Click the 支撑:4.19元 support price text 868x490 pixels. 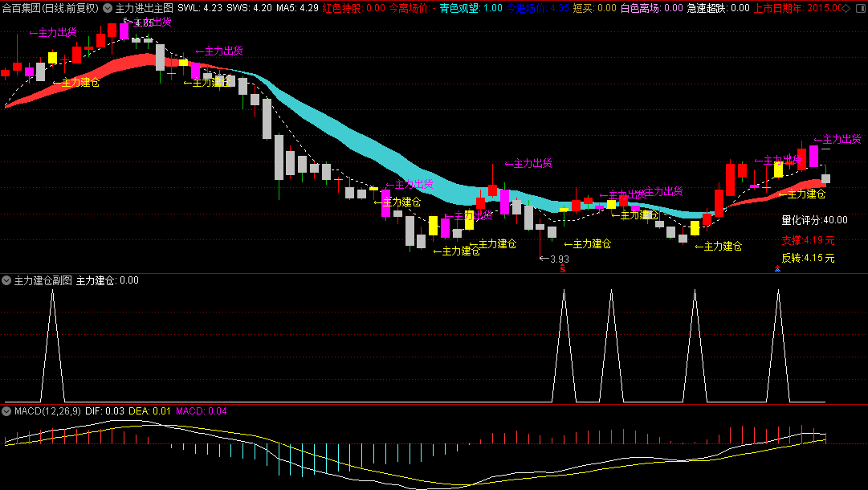[x=808, y=240]
